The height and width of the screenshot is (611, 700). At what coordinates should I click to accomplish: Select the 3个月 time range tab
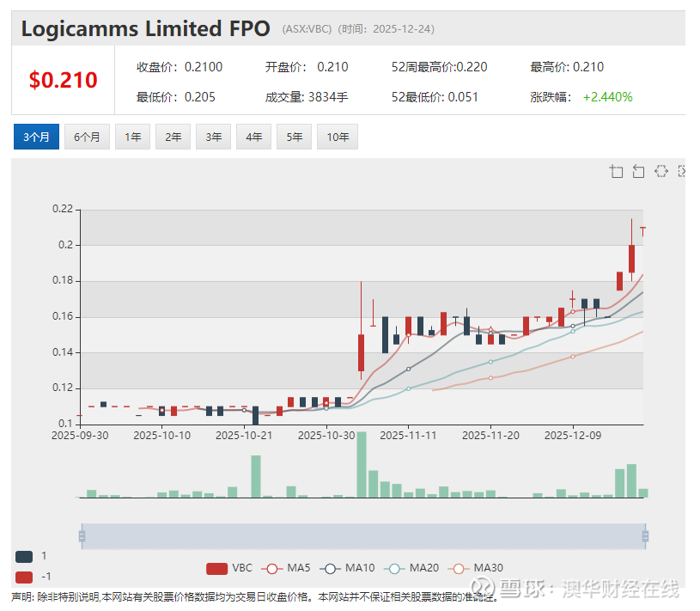point(36,137)
